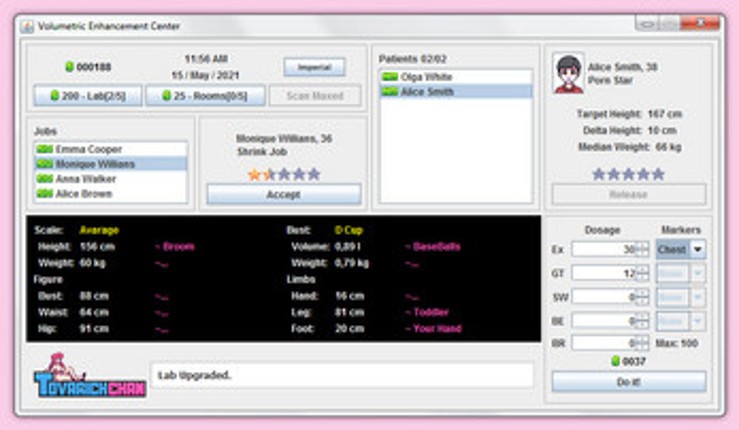Click into the Ex dosage field showing 30

604,249
